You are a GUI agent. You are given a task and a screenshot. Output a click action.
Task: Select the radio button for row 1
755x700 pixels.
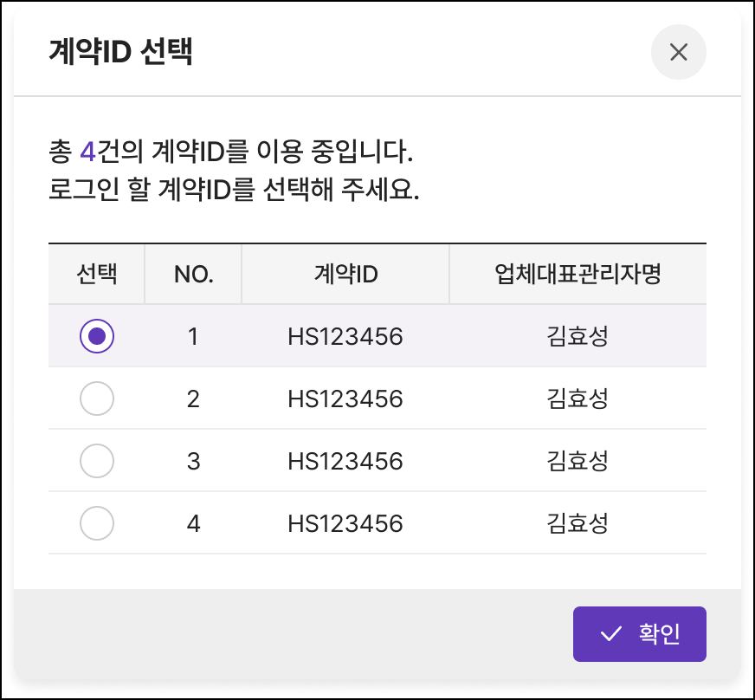click(97, 336)
